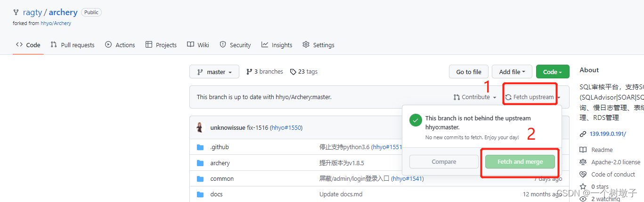Switch to the Projects tab
Image resolution: width=644 pixels, height=202 pixels.
coord(161,45)
